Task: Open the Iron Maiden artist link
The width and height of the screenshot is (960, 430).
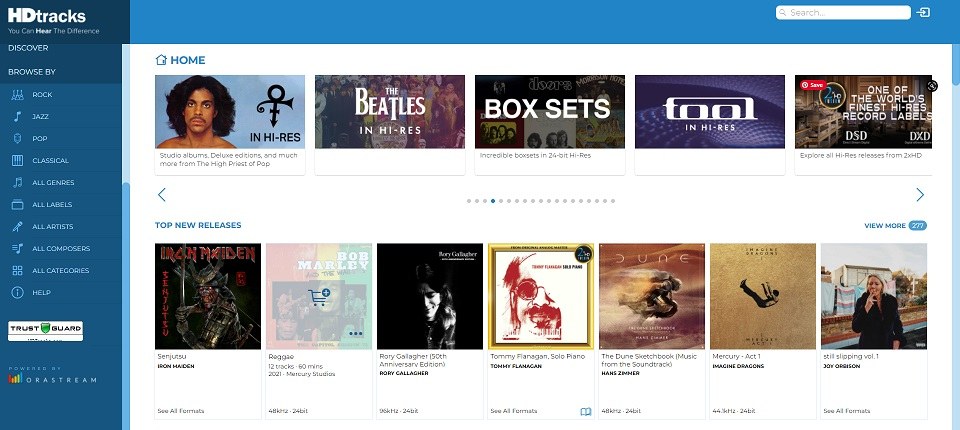Action: click(176, 366)
